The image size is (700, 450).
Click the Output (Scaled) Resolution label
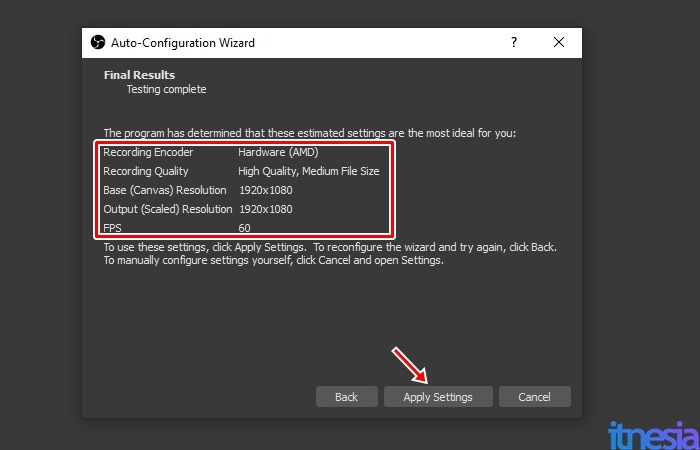[x=168, y=209]
